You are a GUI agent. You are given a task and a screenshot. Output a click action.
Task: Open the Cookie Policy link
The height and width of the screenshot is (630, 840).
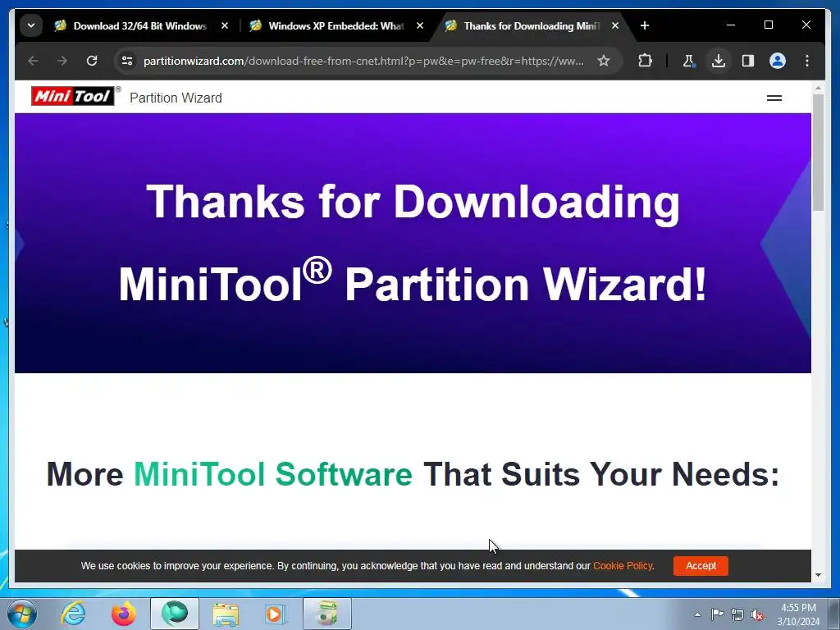pos(623,566)
